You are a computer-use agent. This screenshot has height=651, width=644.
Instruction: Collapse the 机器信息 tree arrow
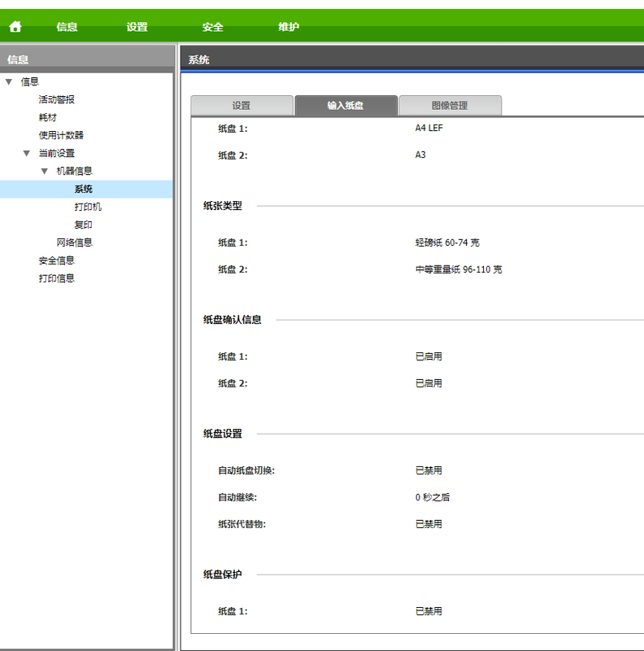coord(45,171)
